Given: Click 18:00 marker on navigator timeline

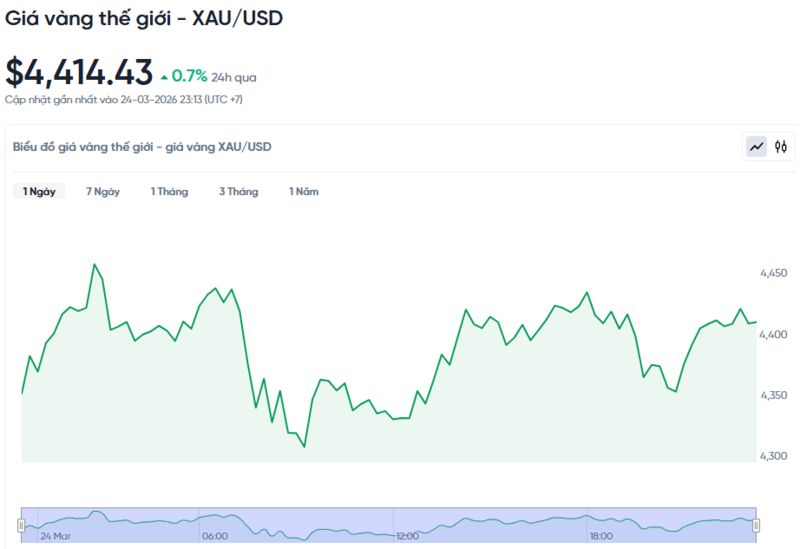Looking at the screenshot, I should (x=601, y=536).
